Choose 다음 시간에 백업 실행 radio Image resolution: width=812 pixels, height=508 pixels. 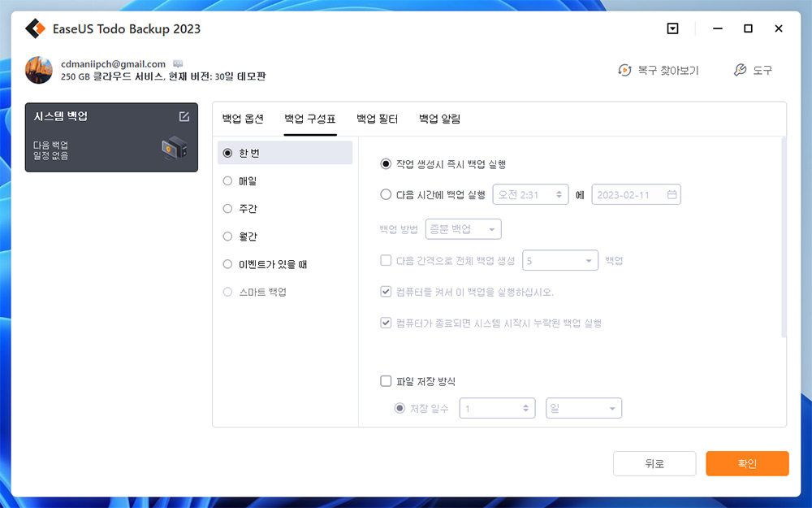[x=385, y=194]
